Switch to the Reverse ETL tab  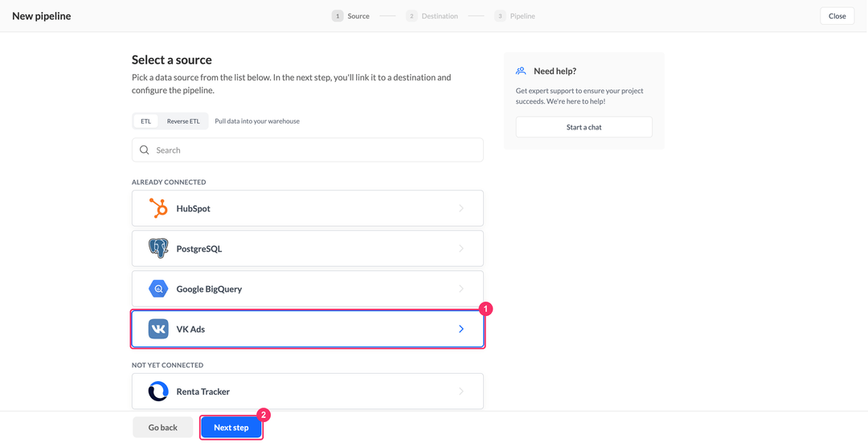click(183, 121)
